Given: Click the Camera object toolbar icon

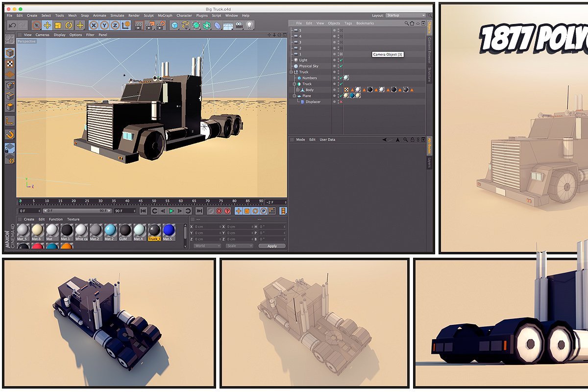Looking at the screenshot, I should [x=239, y=25].
